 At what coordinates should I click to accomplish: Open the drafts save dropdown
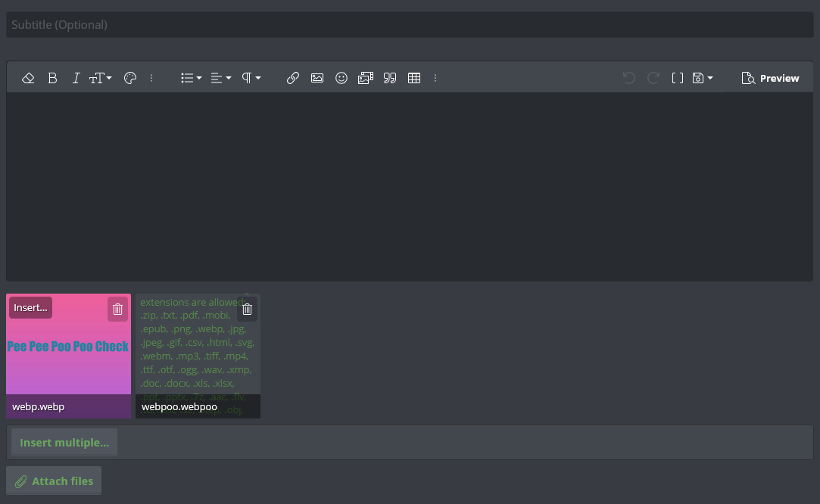tap(703, 78)
